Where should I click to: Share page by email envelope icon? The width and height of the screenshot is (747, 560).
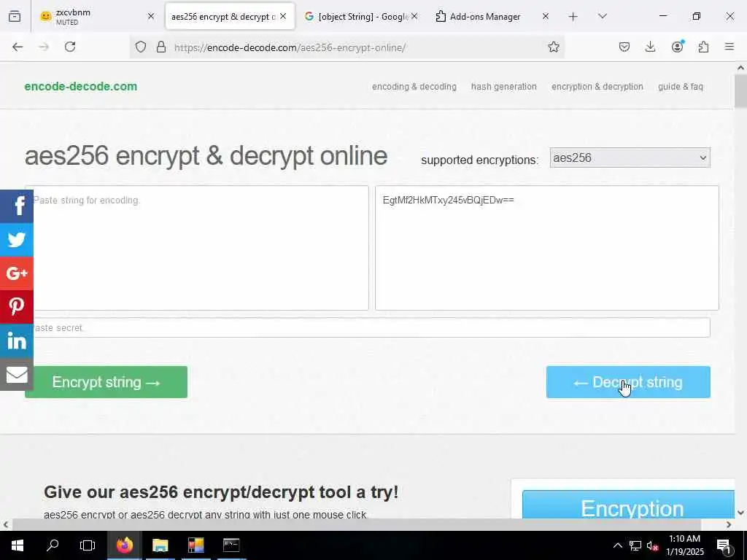click(x=17, y=374)
